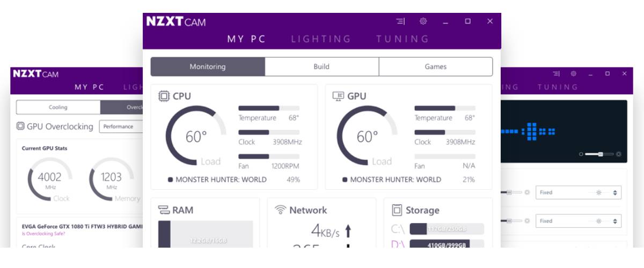Click the GPU temperature bar
644x268 pixels.
click(444, 108)
